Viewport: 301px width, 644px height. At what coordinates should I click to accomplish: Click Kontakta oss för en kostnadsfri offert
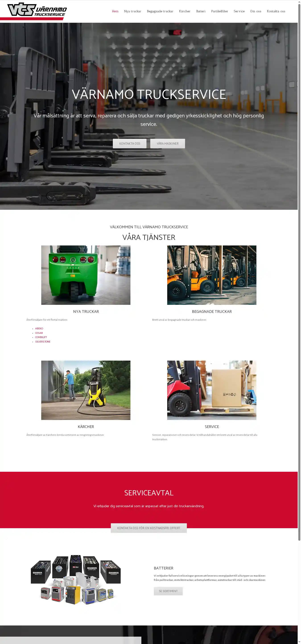coord(149,528)
